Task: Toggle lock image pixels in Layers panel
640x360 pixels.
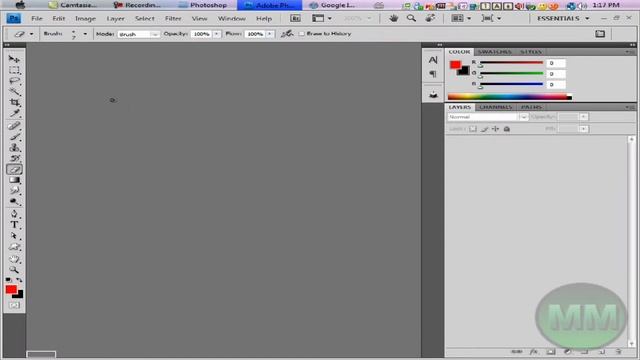Action: [x=484, y=129]
